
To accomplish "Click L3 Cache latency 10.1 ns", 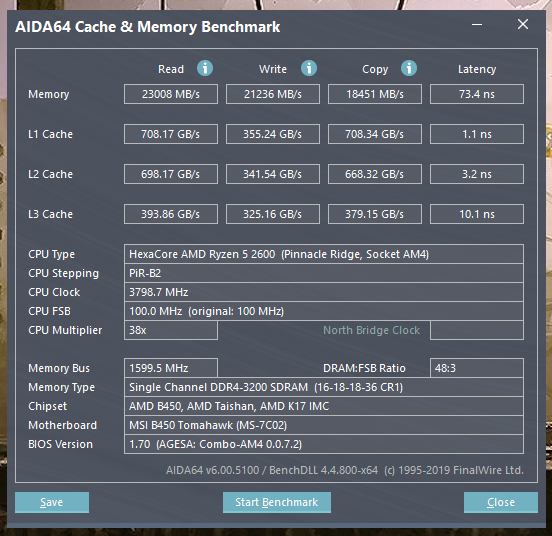I will (477, 214).
